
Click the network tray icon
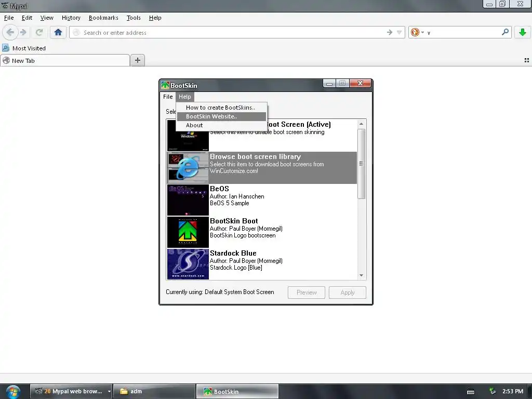click(493, 391)
